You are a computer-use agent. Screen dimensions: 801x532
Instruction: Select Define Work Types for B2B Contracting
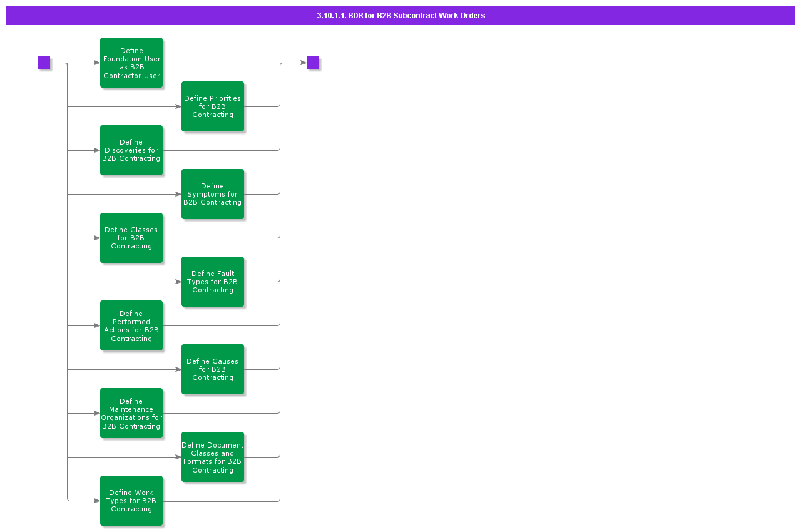tap(131, 501)
